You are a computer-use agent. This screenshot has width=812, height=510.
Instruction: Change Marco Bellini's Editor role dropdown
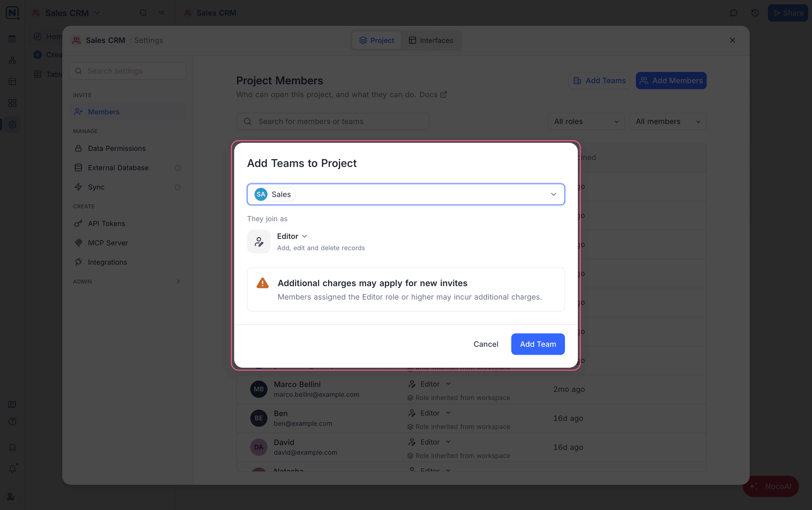pos(429,384)
